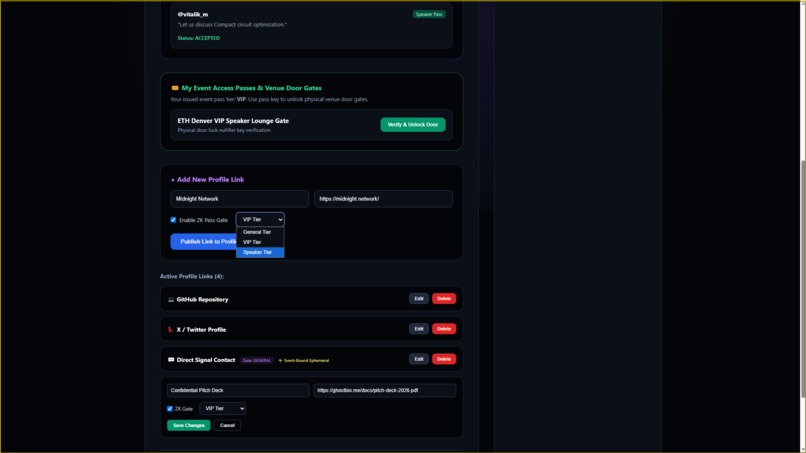Click the Gate: GENERAL badge
The width and height of the screenshot is (806, 453).
[x=257, y=360]
